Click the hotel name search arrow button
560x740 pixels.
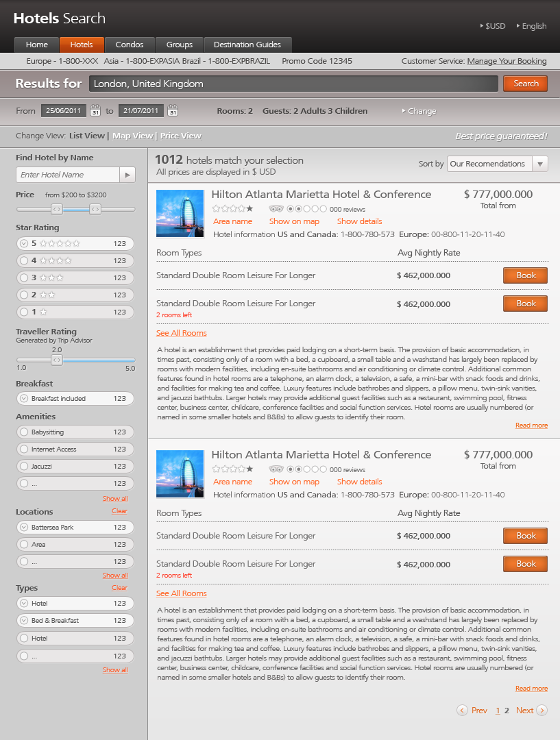[x=127, y=175]
